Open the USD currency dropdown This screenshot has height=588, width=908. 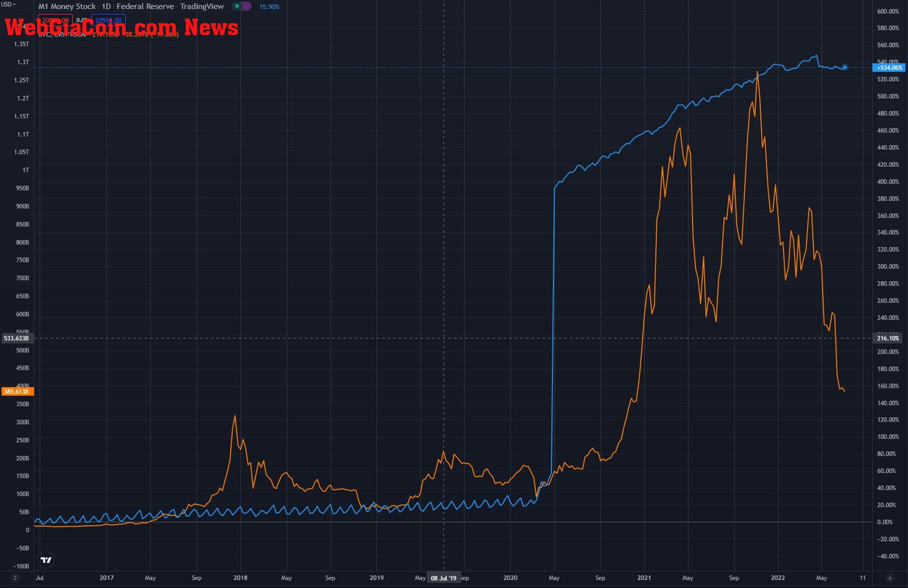(9, 5)
